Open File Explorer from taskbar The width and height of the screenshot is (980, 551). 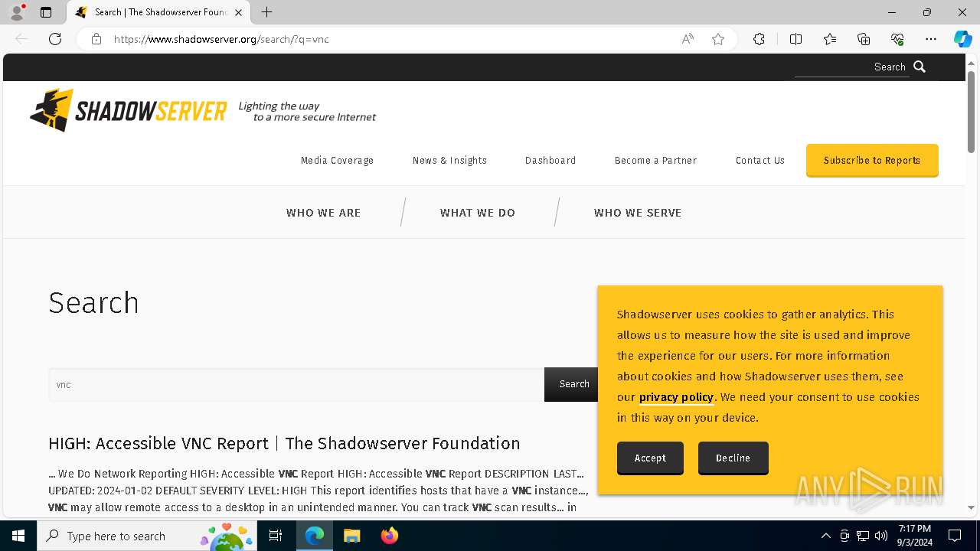[351, 536]
